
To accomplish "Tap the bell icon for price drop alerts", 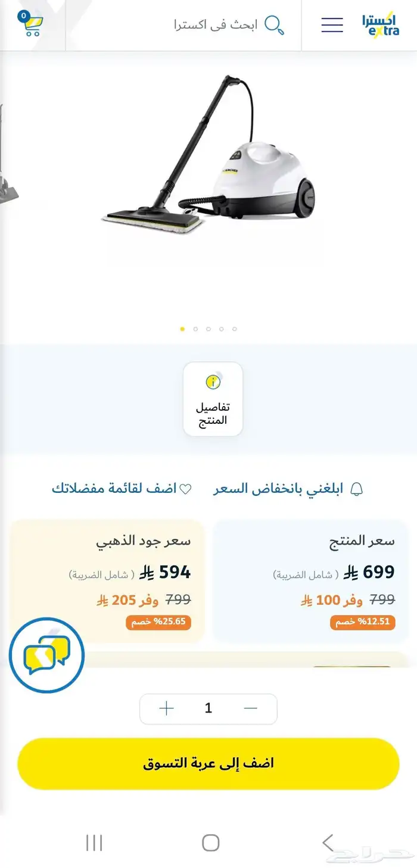I will 357,488.
